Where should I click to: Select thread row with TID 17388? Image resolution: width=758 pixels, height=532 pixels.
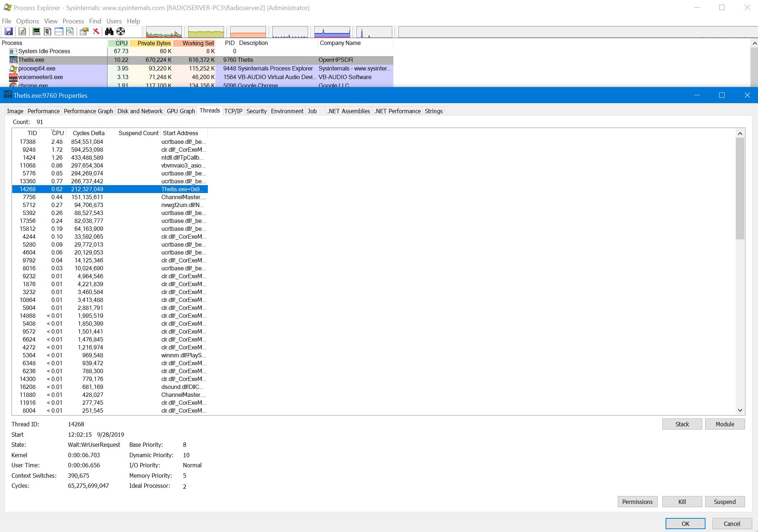110,142
